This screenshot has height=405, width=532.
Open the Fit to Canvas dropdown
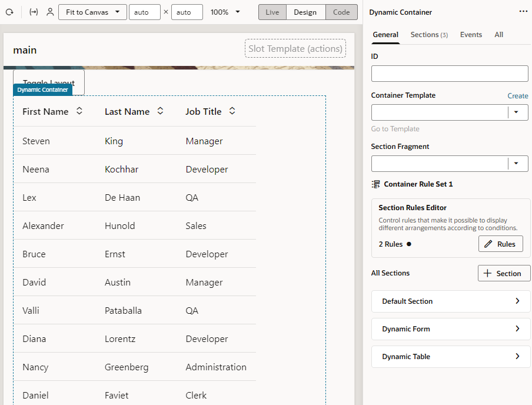[92, 12]
